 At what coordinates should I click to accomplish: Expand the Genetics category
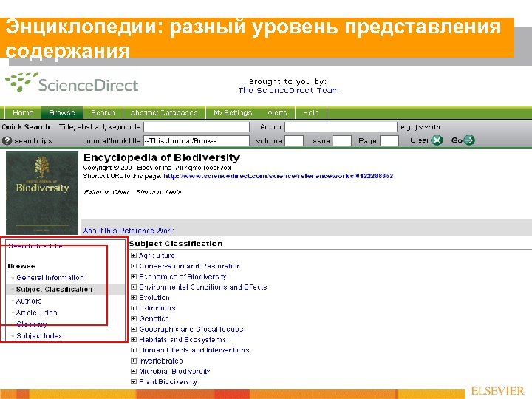pos(134,318)
